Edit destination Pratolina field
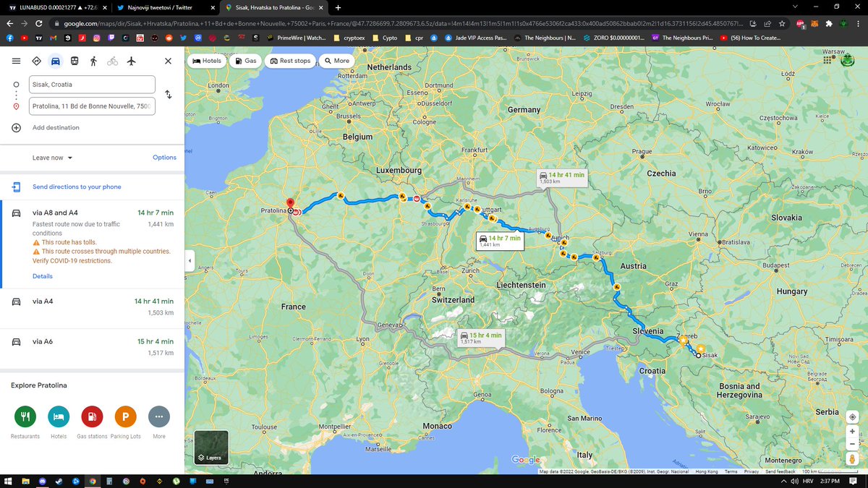The height and width of the screenshot is (488, 868). [92, 106]
